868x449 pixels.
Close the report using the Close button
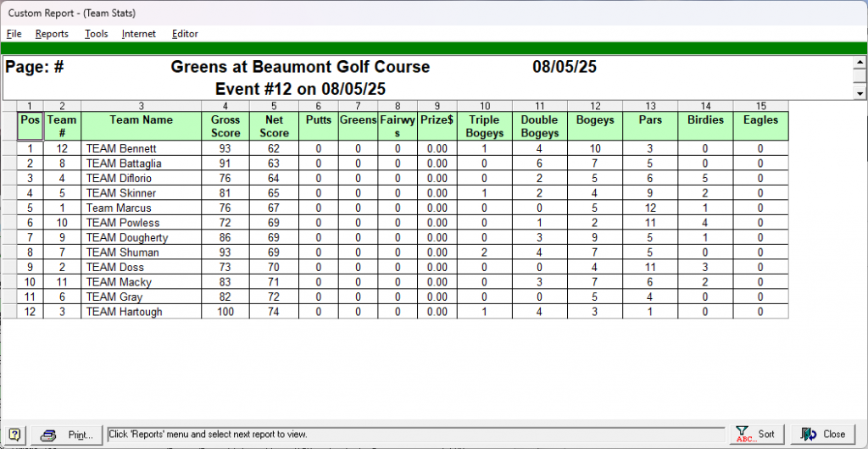(824, 434)
